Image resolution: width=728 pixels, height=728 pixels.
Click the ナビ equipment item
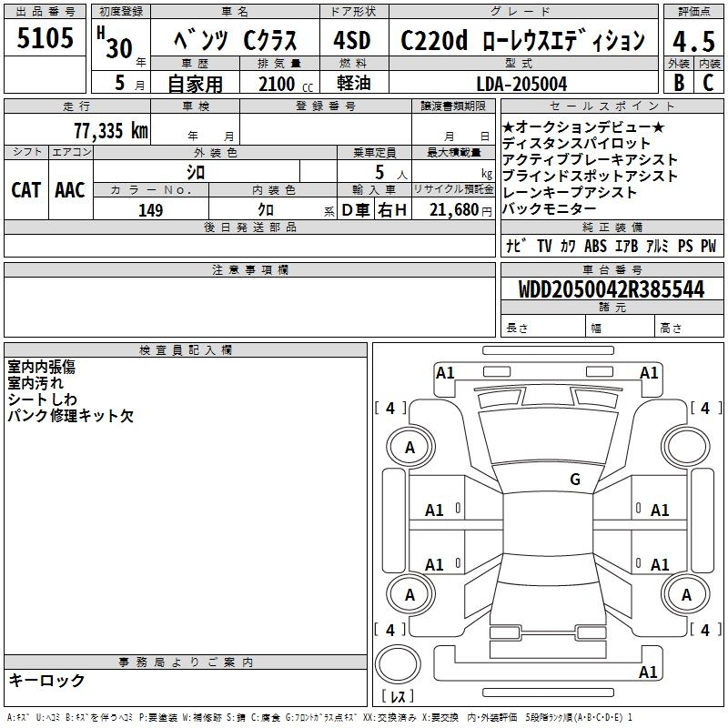click(x=516, y=246)
